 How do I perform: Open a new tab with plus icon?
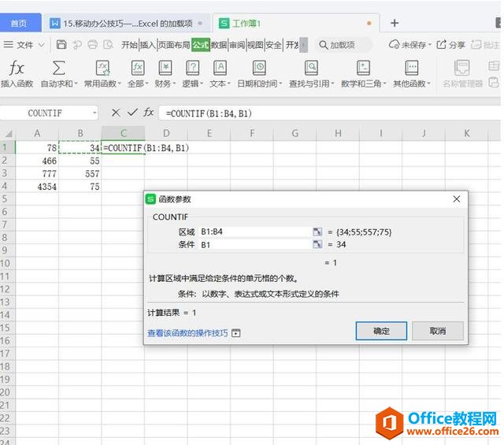coord(395,23)
